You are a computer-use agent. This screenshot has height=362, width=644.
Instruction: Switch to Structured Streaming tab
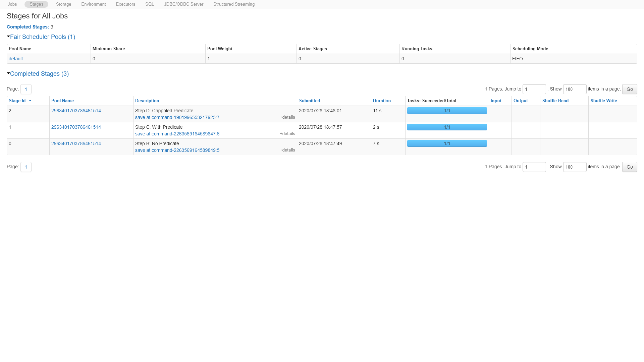234,4
